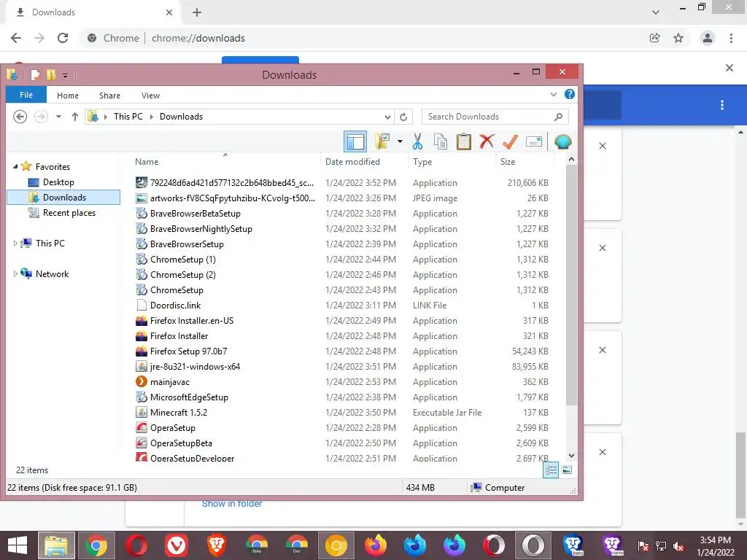Screen dimensions: 747x560
Task: Open dropdown arrow next to folder options icon
Action: tap(400, 141)
